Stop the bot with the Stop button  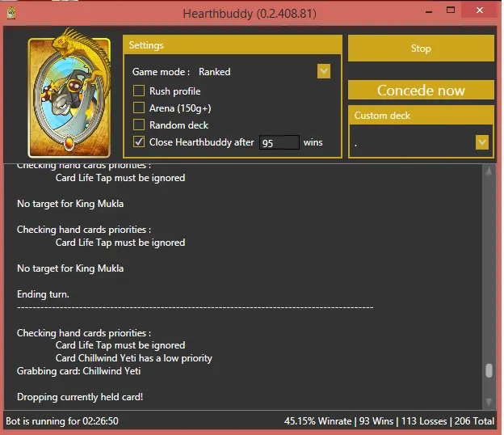pos(421,49)
